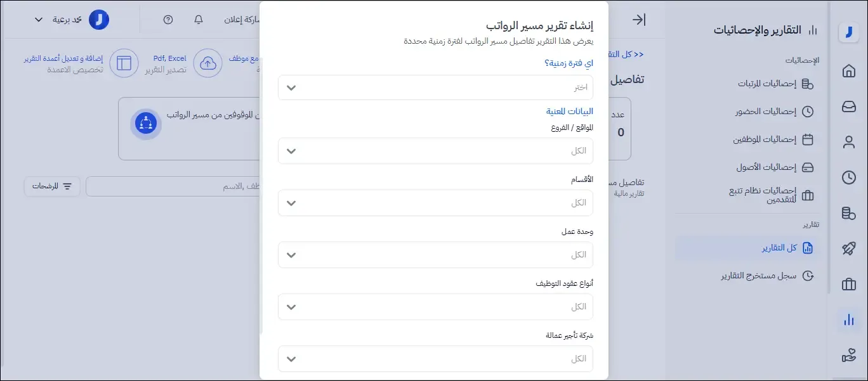Click the help question mark icon
Screen dimensions: 868x381
pos(166,20)
